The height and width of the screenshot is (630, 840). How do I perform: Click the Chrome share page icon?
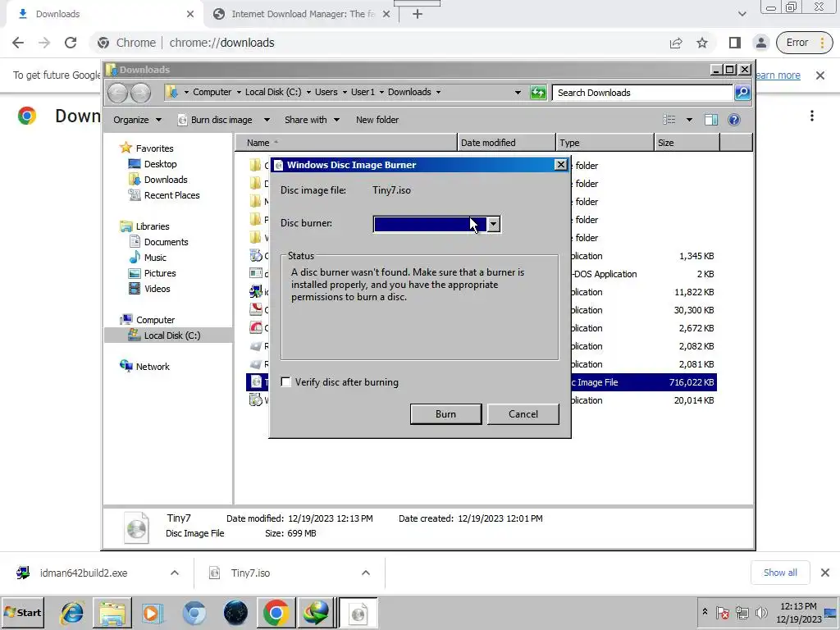click(676, 43)
